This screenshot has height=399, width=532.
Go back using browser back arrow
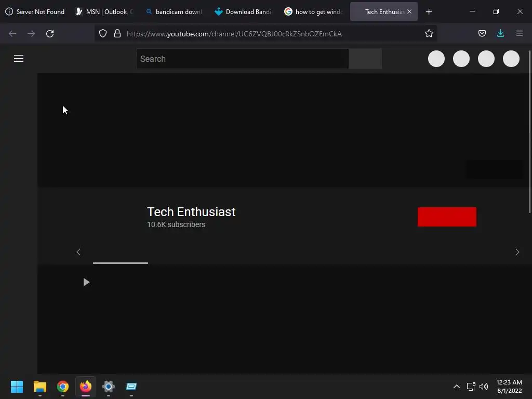pyautogui.click(x=12, y=34)
